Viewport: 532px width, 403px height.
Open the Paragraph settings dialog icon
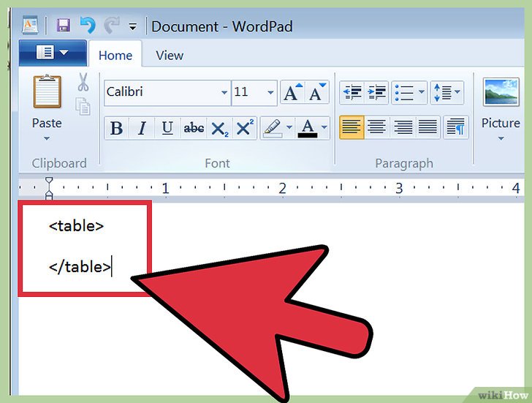(x=456, y=127)
